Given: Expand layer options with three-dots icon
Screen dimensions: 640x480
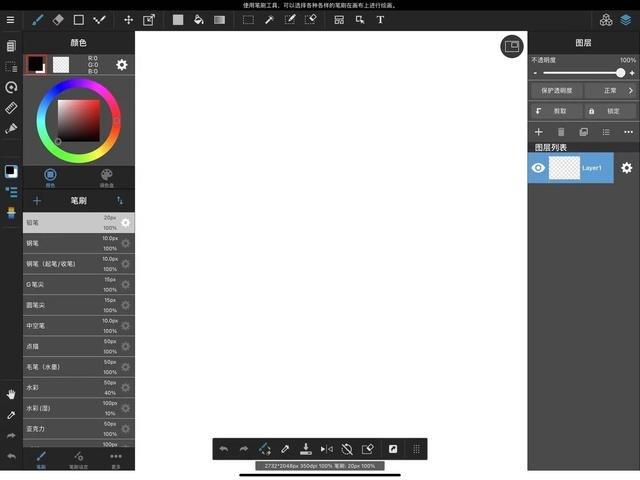Looking at the screenshot, I should [628, 132].
